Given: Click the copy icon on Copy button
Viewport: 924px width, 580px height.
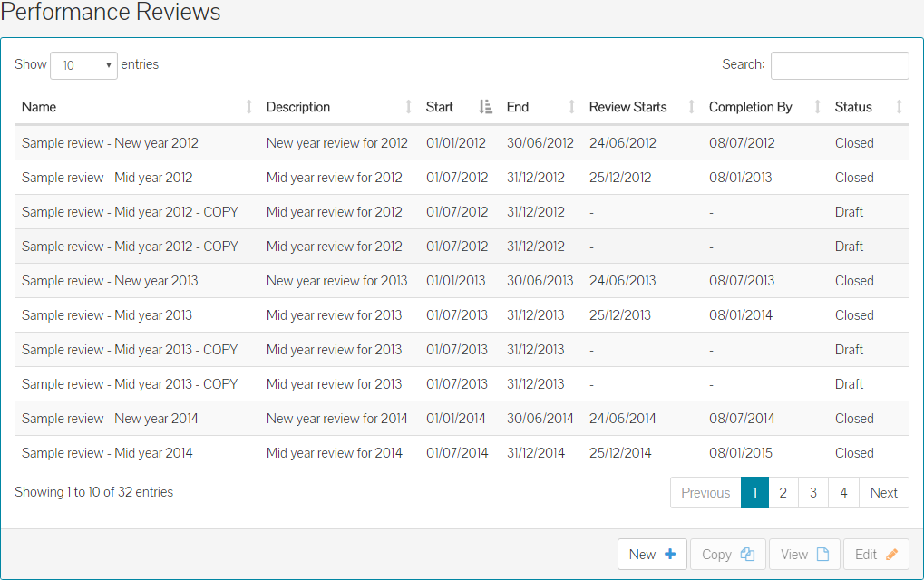Looking at the screenshot, I should click(747, 554).
